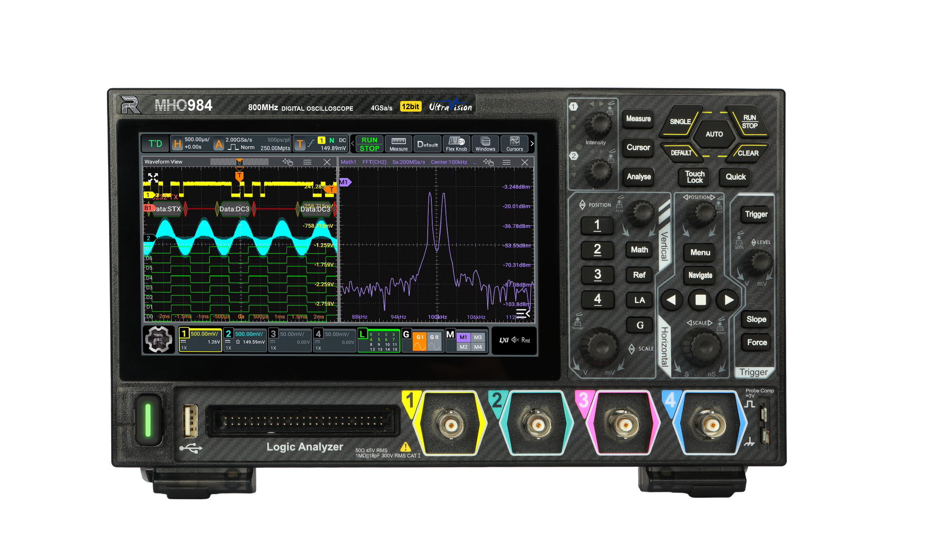Expand the result side panel in FFT window
This screenshot has height=560, width=944.
point(523,314)
